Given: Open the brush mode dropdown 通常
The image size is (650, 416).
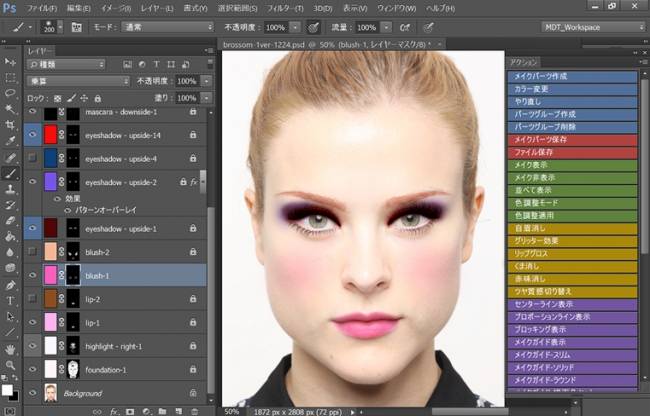Looking at the screenshot, I should tap(167, 27).
